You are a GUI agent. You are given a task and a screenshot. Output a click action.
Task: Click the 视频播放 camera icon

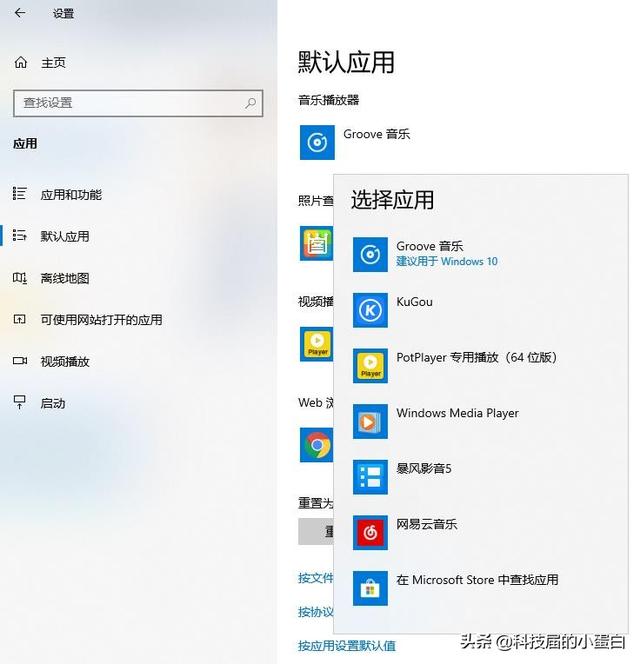19,361
